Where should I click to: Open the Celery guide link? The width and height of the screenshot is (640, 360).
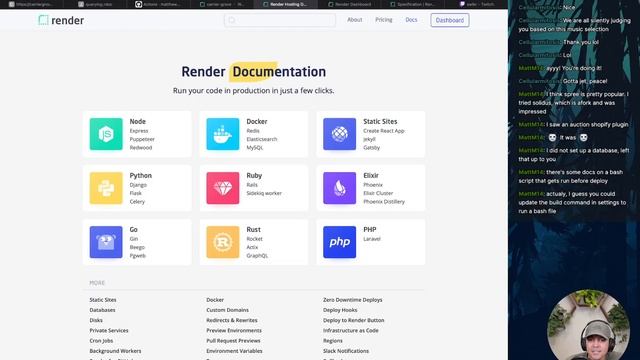pos(137,202)
